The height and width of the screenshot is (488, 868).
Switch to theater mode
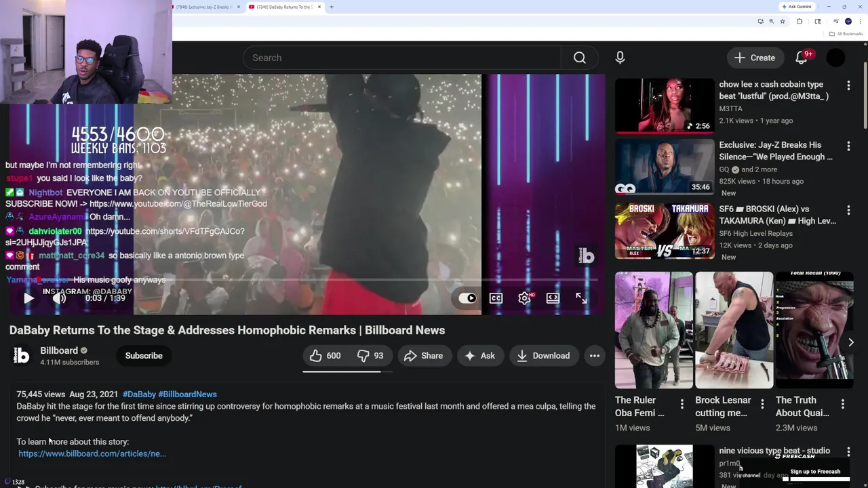553,298
